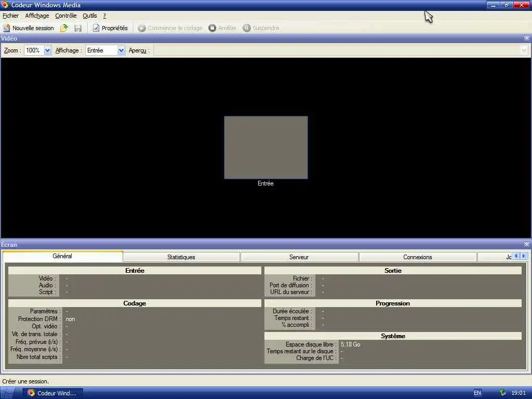The image size is (532, 399).
Task: Click the Entrée section header
Action: pos(135,270)
